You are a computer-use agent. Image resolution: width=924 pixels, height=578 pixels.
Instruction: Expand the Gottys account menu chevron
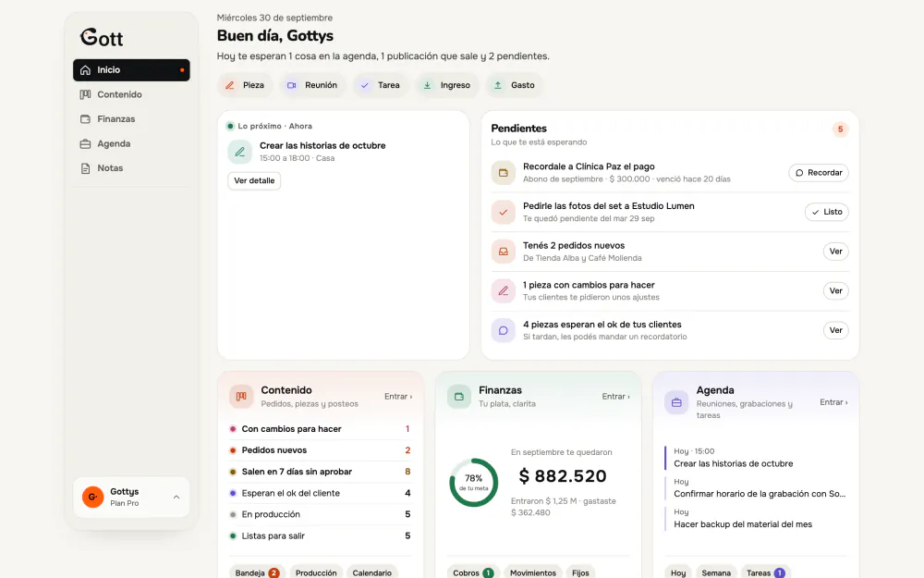coord(176,498)
